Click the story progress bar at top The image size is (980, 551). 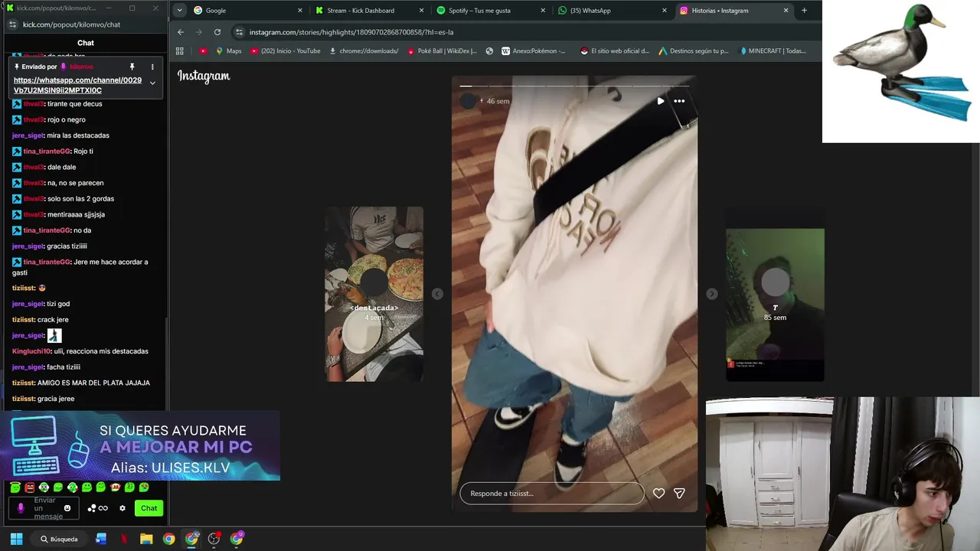[574, 86]
